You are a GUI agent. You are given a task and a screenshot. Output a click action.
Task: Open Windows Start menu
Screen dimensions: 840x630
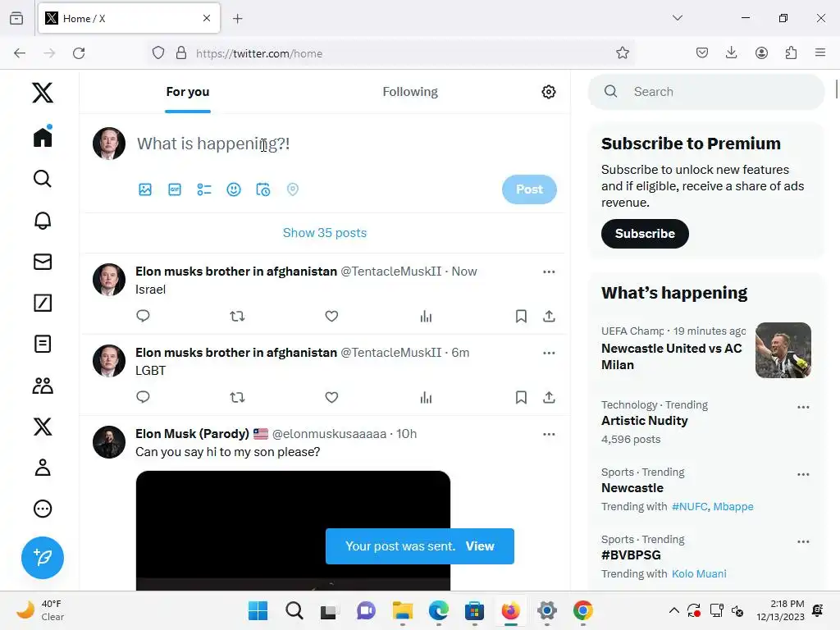click(258, 610)
